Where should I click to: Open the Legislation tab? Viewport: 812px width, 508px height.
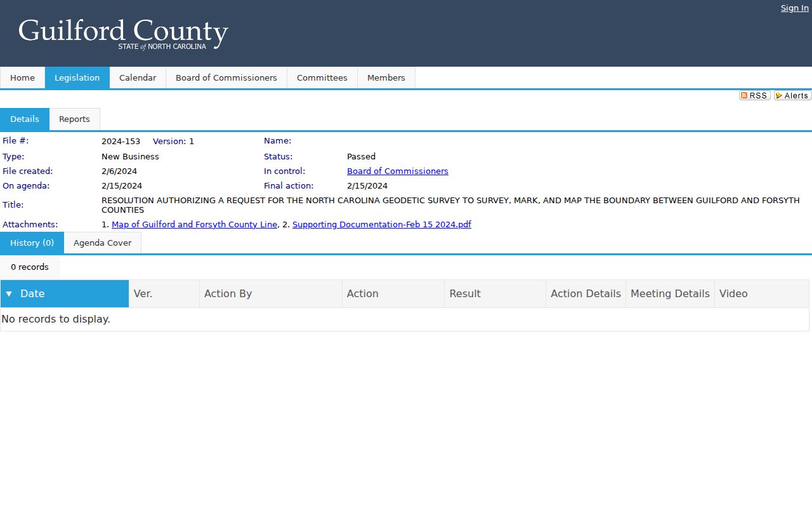[x=77, y=77]
